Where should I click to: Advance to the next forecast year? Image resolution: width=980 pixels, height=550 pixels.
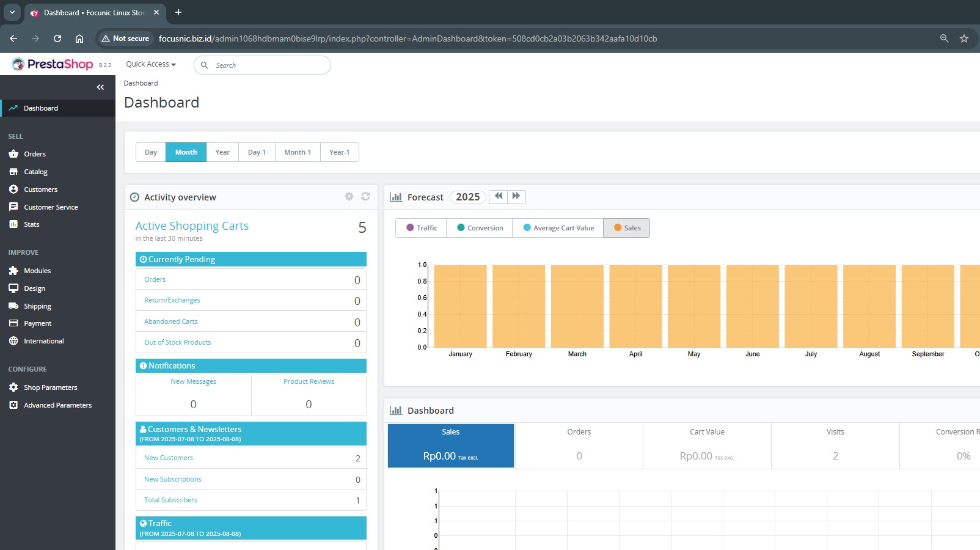pyautogui.click(x=516, y=196)
